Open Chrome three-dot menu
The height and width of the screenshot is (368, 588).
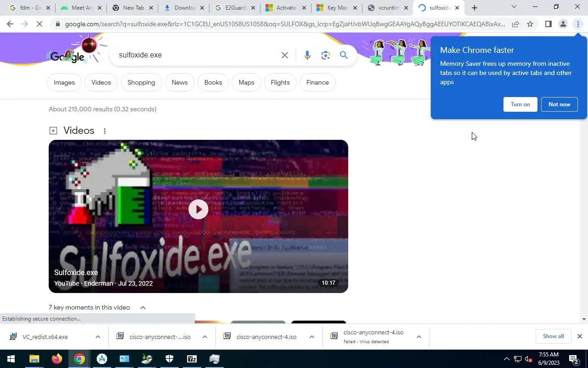[x=578, y=24]
